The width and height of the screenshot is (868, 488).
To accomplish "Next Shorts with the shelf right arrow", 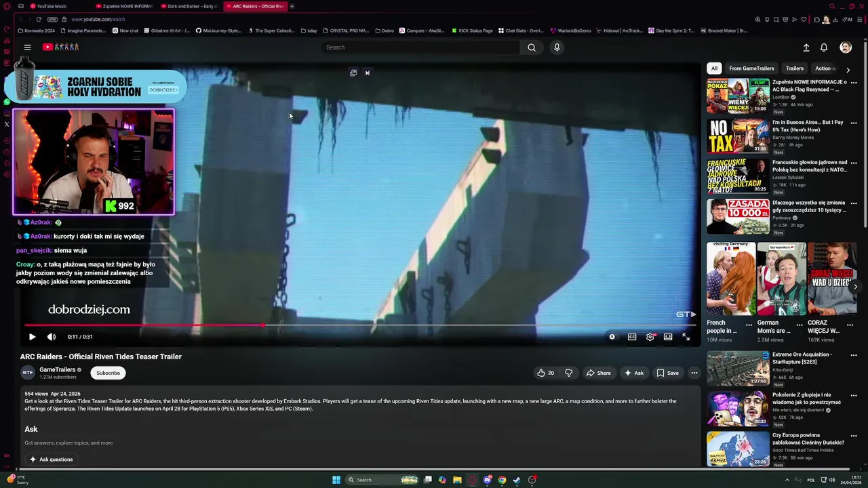I will (855, 287).
